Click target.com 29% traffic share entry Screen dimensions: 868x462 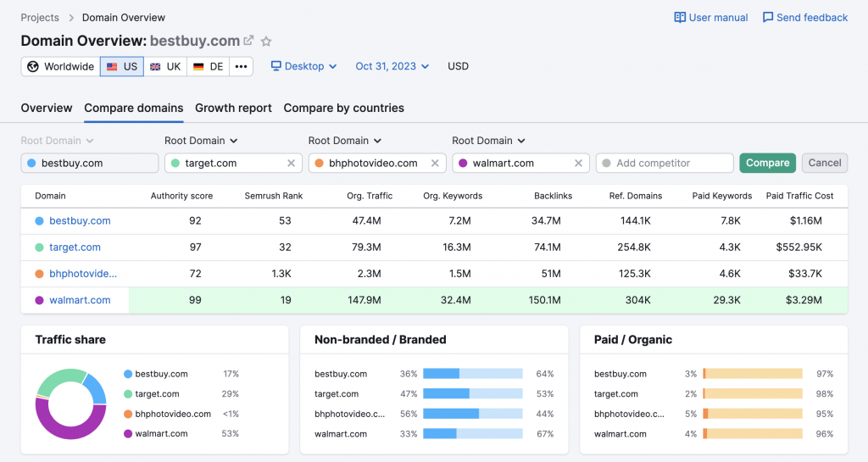[181, 394]
